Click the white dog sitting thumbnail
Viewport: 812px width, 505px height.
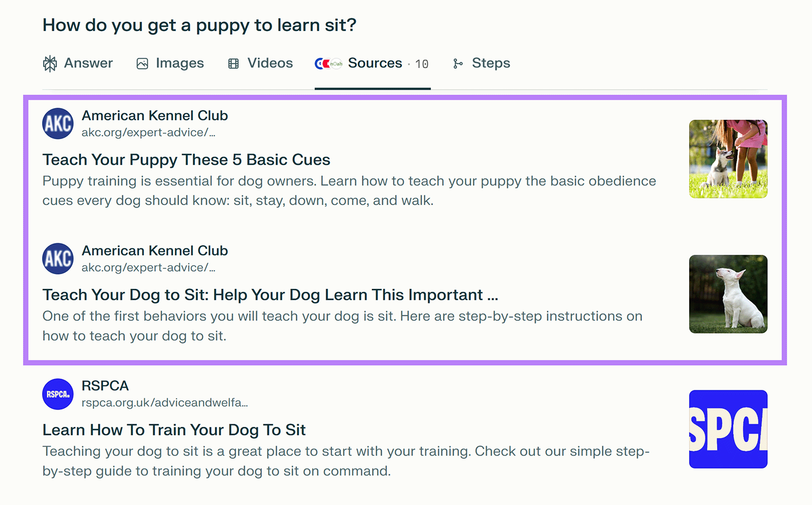click(x=728, y=293)
